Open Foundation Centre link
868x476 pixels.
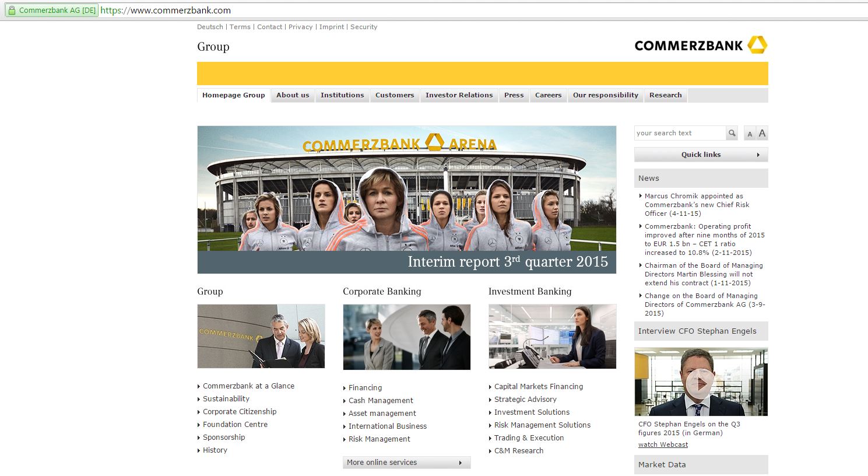(x=235, y=425)
